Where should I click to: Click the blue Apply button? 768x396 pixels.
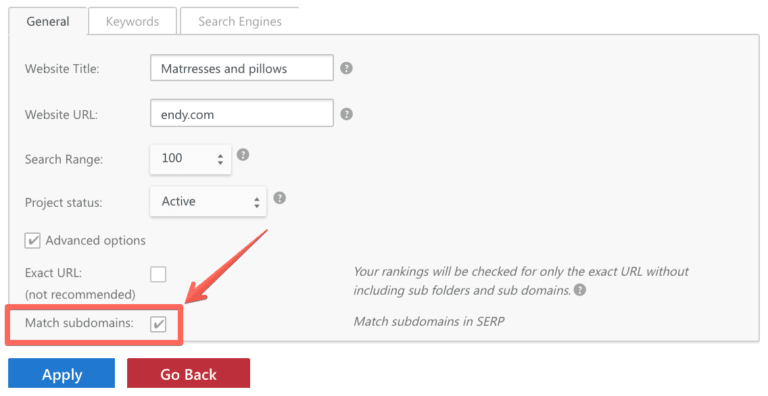[x=62, y=374]
